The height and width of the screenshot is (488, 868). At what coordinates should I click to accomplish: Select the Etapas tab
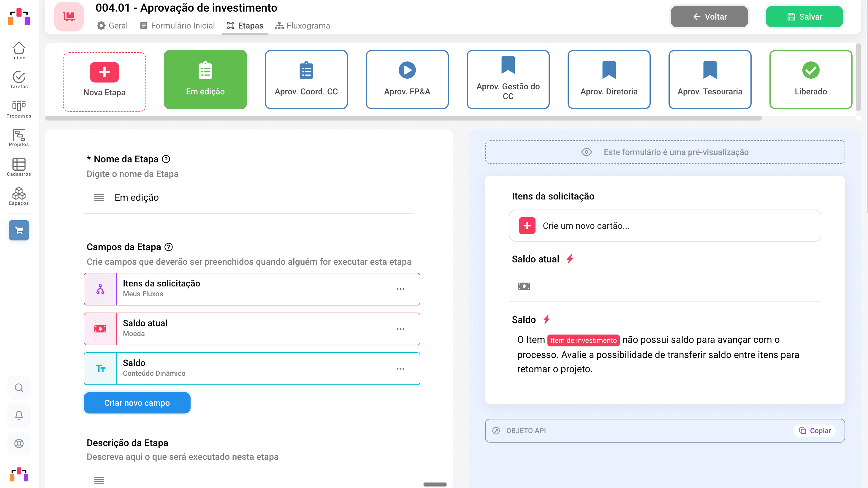pyautogui.click(x=245, y=26)
